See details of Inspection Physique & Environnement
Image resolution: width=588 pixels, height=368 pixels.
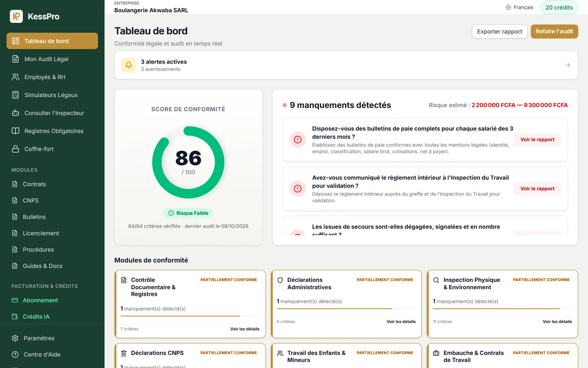pos(557,322)
